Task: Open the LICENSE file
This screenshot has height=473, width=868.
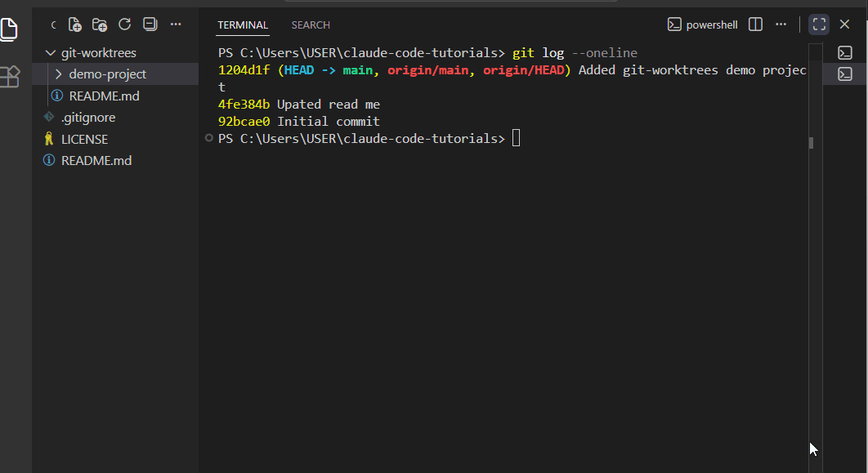Action: click(84, 138)
